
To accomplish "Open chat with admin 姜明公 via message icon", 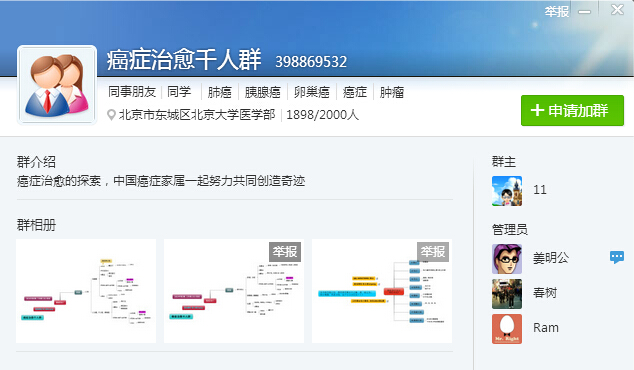I will (x=617, y=257).
